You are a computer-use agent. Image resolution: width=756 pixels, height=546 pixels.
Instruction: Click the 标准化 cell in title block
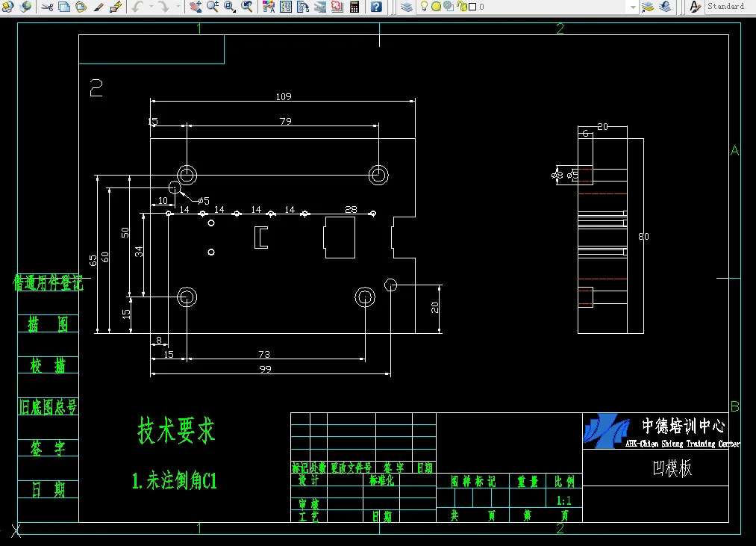point(381,480)
